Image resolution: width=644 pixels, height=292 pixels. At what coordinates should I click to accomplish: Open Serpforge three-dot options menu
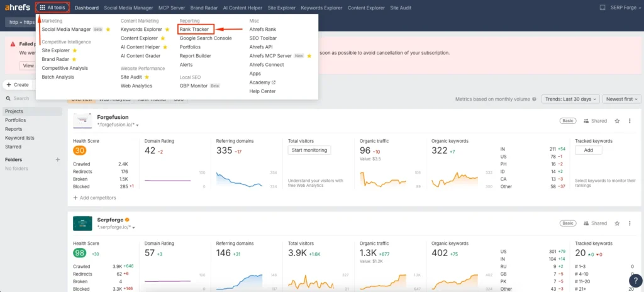(631, 223)
